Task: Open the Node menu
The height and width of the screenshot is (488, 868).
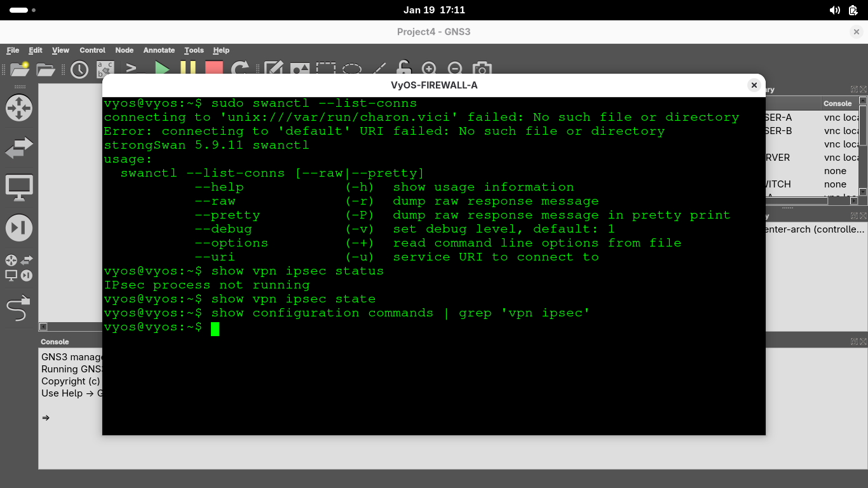Action: 125,50
